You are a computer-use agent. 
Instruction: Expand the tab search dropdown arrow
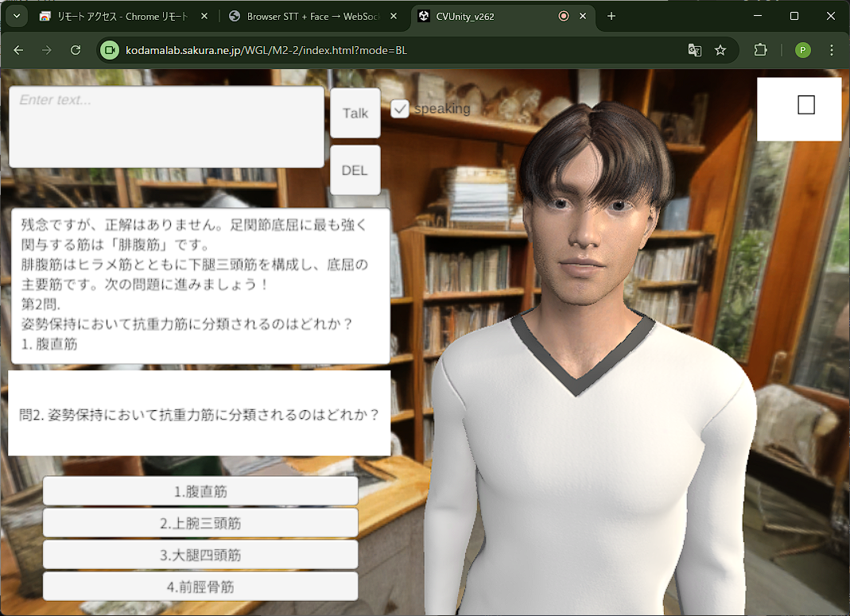(16, 16)
